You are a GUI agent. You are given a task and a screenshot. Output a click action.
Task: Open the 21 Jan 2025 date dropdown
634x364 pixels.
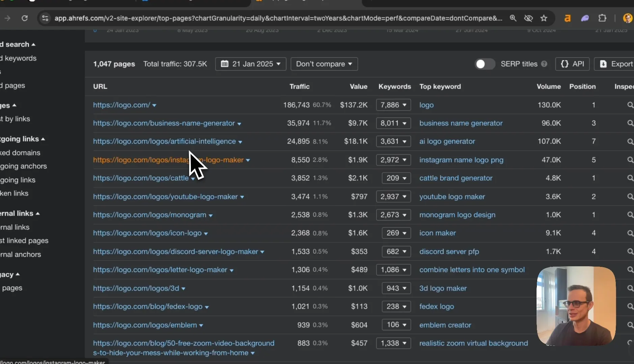(x=251, y=64)
